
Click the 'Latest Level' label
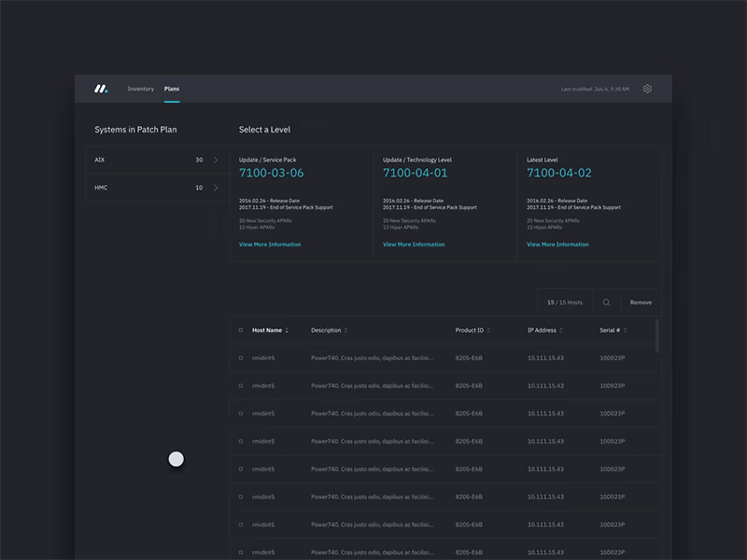(x=543, y=160)
